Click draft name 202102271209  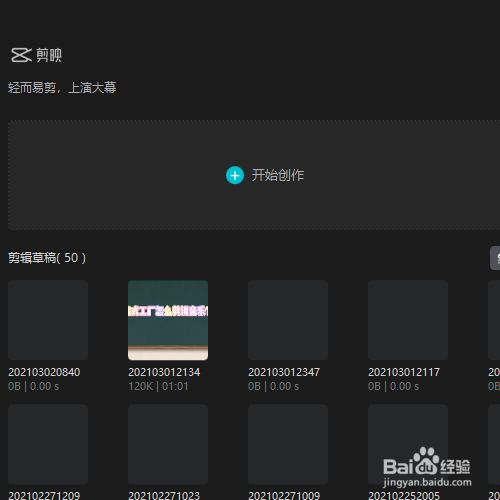coord(44,495)
